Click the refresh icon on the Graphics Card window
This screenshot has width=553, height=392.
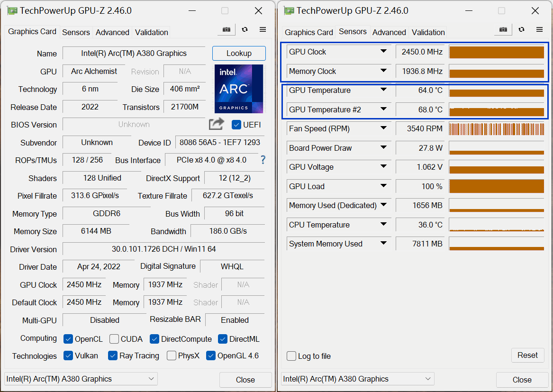[x=245, y=29]
